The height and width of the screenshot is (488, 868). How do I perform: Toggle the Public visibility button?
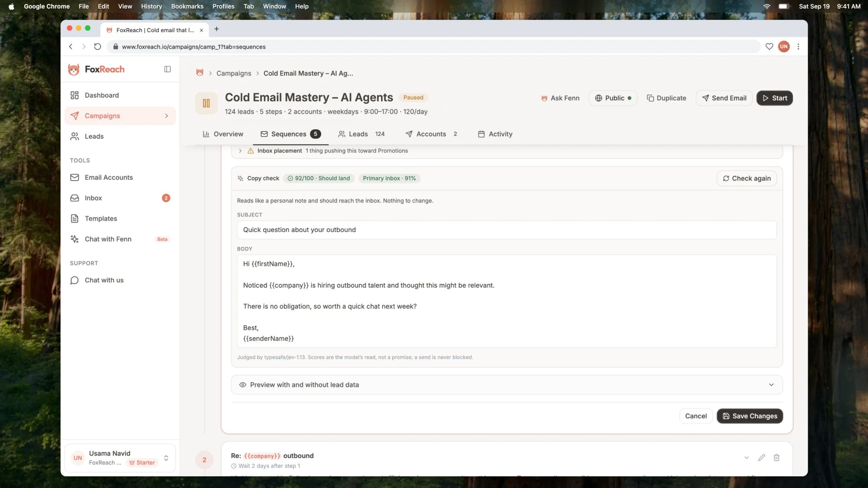613,98
